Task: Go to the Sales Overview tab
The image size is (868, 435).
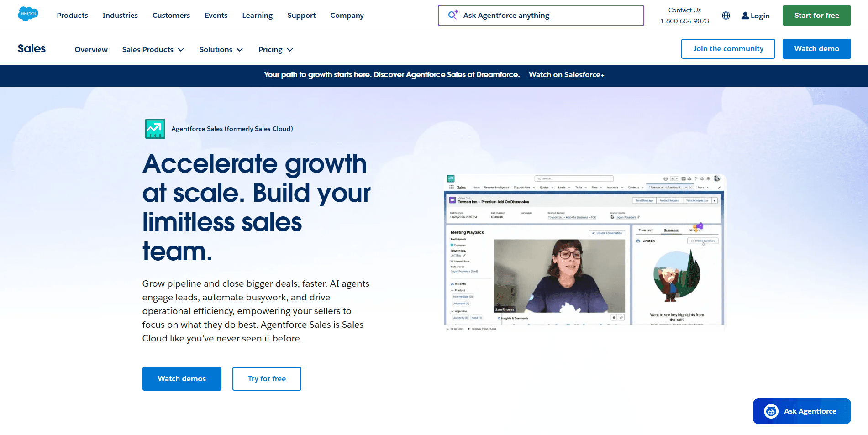Action: tap(91, 49)
